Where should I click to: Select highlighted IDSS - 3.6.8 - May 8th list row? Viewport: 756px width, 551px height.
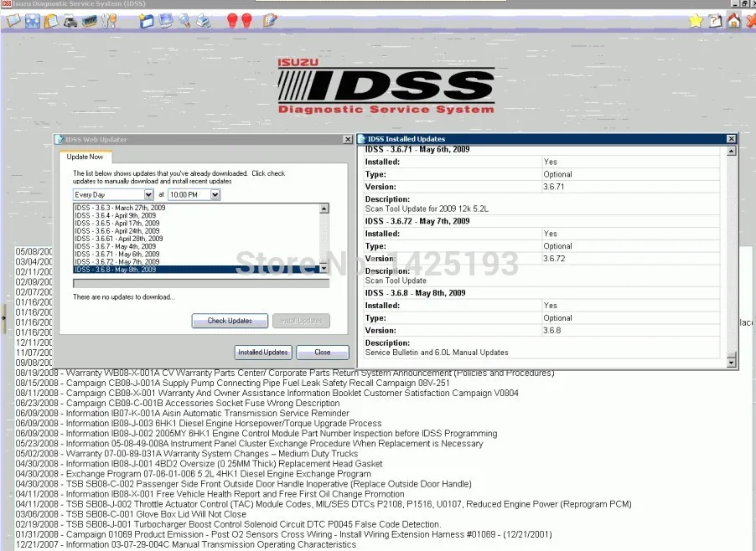tap(196, 270)
